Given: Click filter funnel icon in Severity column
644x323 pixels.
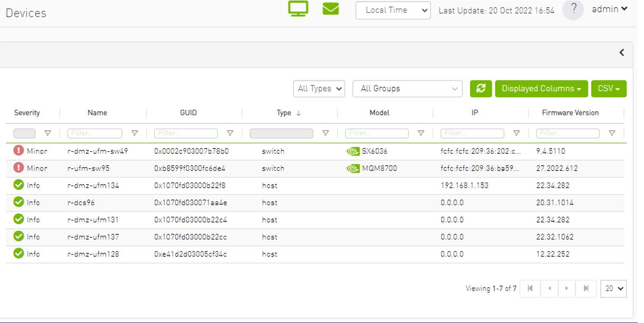Looking at the screenshot, I should coord(48,133).
